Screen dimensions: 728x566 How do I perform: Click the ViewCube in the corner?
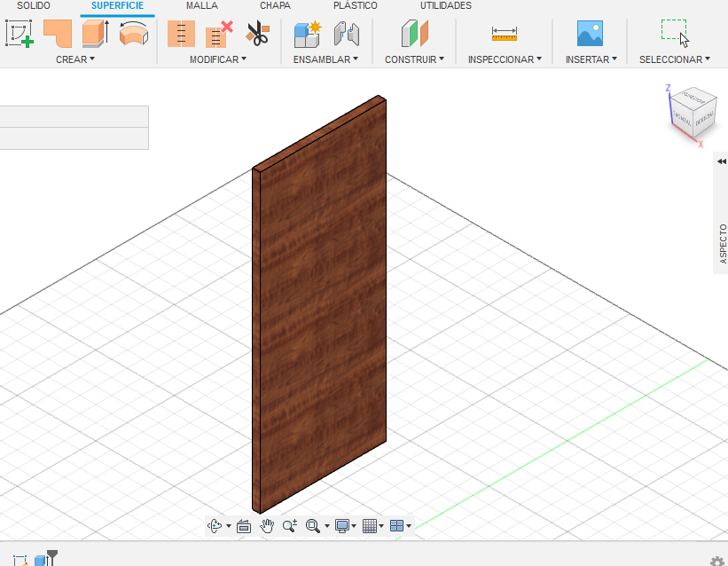[692, 114]
